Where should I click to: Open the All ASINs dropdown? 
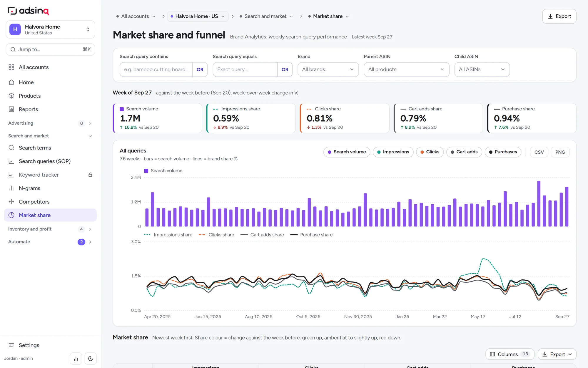(x=482, y=69)
